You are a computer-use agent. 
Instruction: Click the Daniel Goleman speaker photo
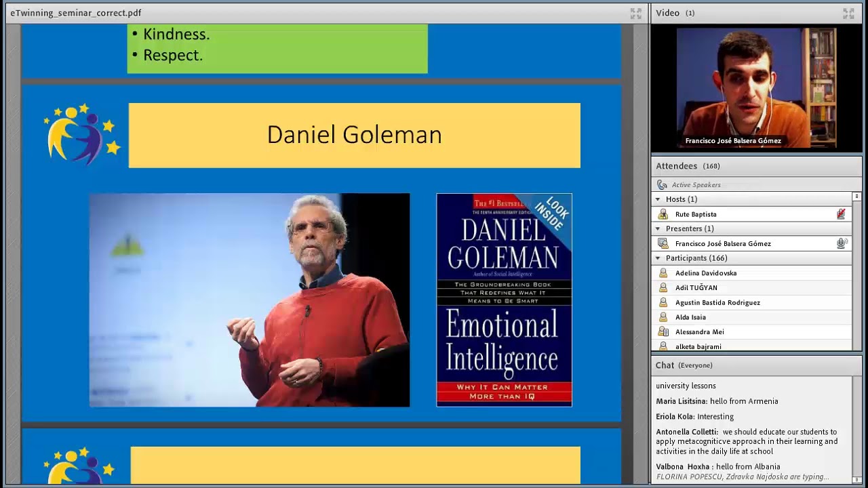(x=250, y=300)
